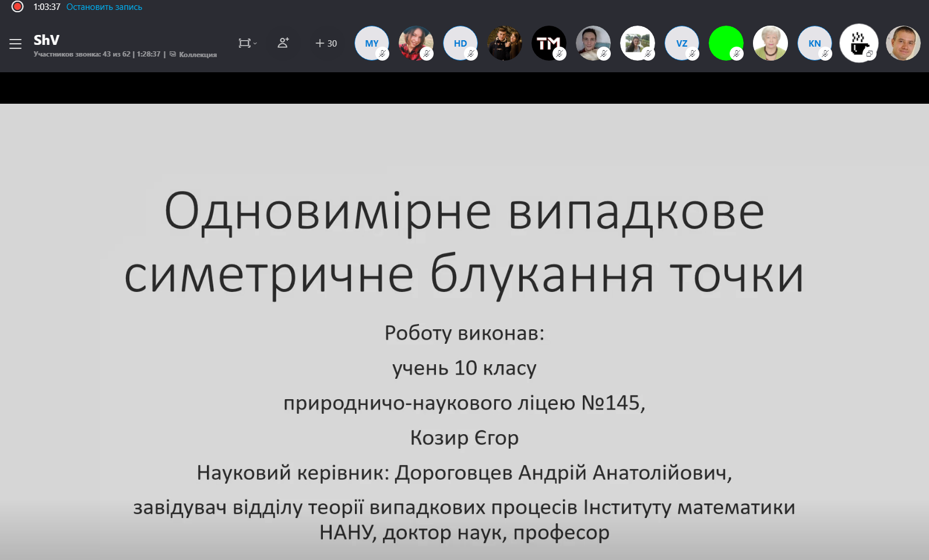
Task: Select the MY participant avatar
Action: [372, 43]
